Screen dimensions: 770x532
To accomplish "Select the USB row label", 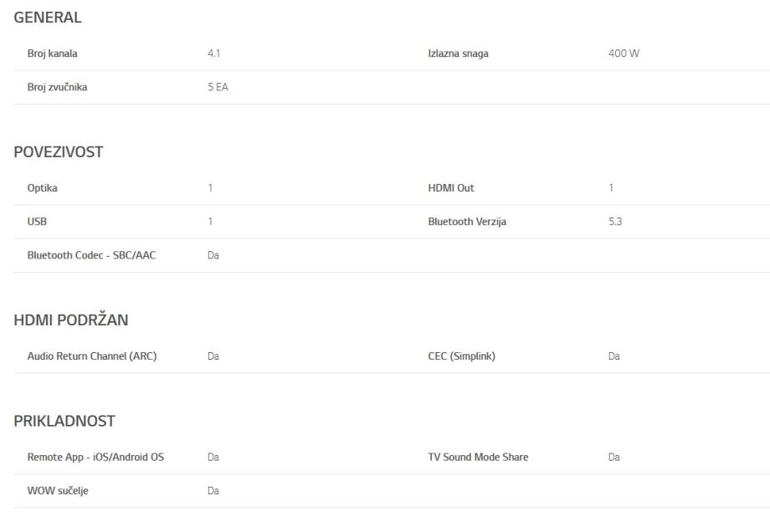I will (38, 222).
